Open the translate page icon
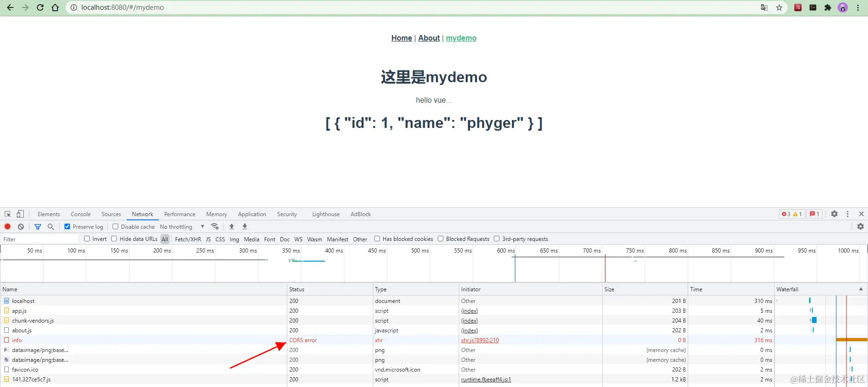The image size is (868, 387). click(764, 7)
